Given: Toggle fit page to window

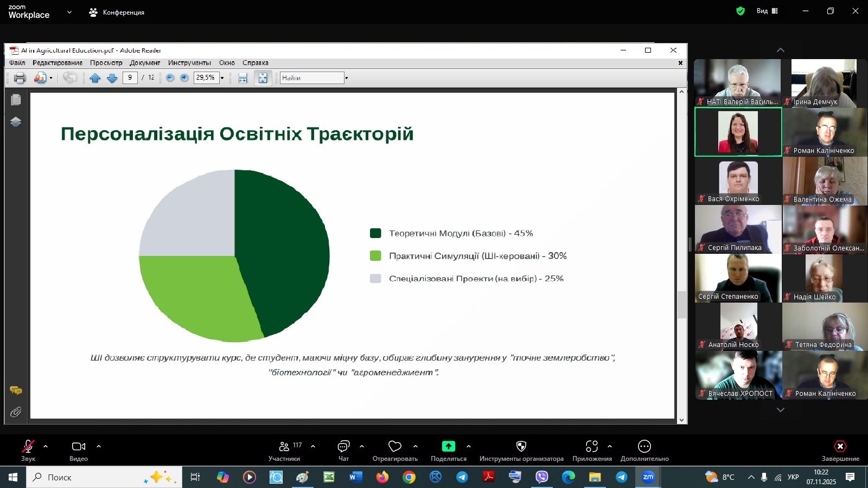Looking at the screenshot, I should pos(263,78).
